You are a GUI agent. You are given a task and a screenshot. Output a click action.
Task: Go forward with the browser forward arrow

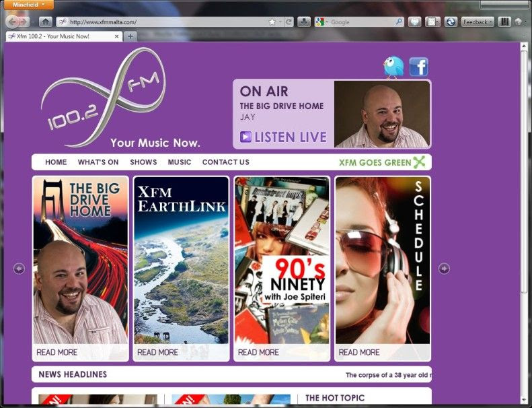[x=24, y=22]
